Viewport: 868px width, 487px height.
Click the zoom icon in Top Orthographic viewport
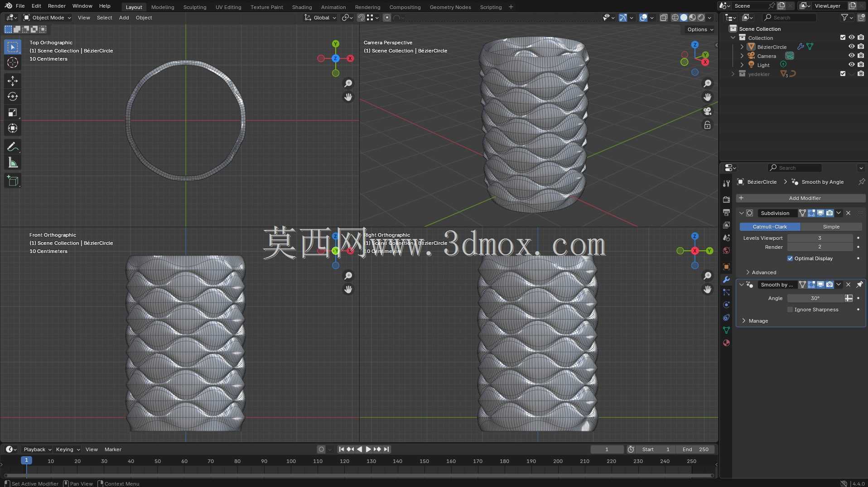[348, 83]
